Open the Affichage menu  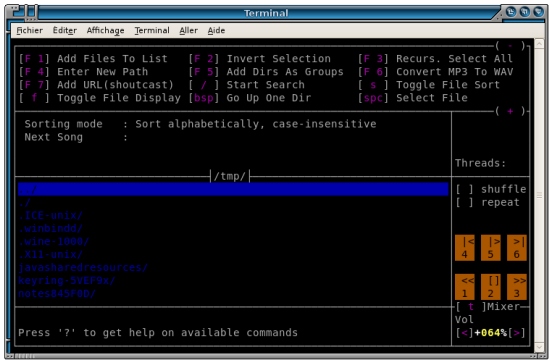(x=105, y=31)
